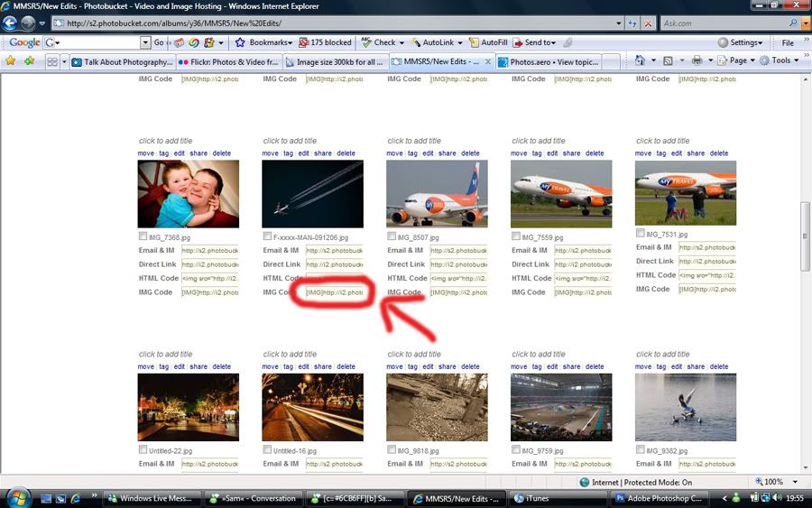Click the Go button on Google toolbar
Screen dimensions: 812x508
click(x=159, y=42)
